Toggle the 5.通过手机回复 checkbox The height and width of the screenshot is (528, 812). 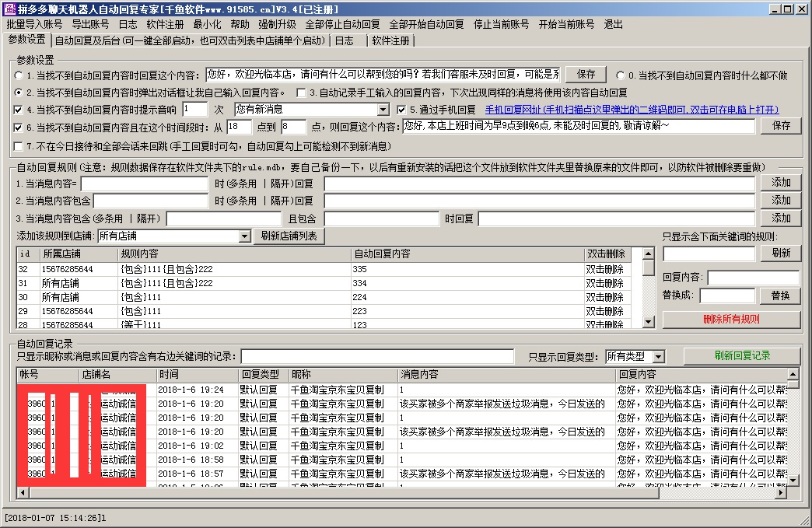[401, 110]
